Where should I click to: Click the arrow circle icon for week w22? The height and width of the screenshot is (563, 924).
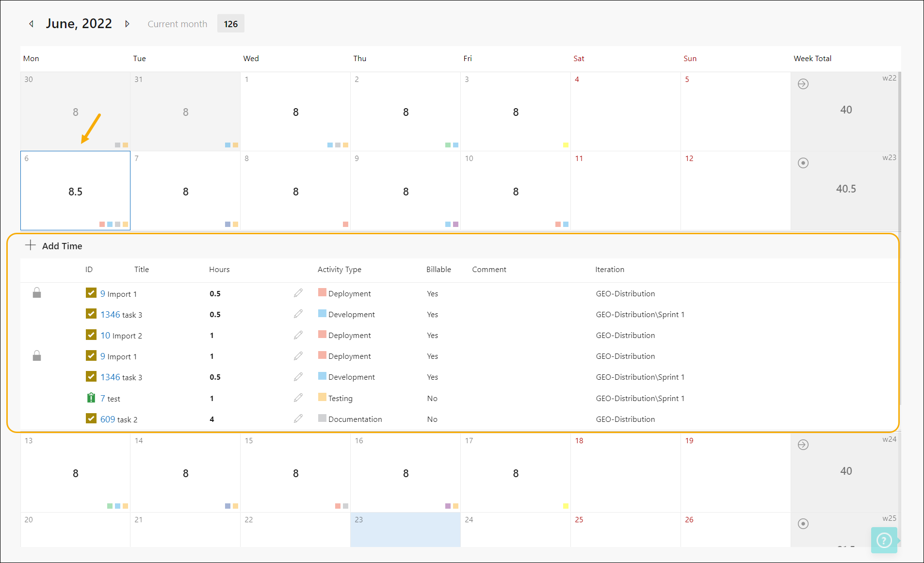pyautogui.click(x=803, y=84)
